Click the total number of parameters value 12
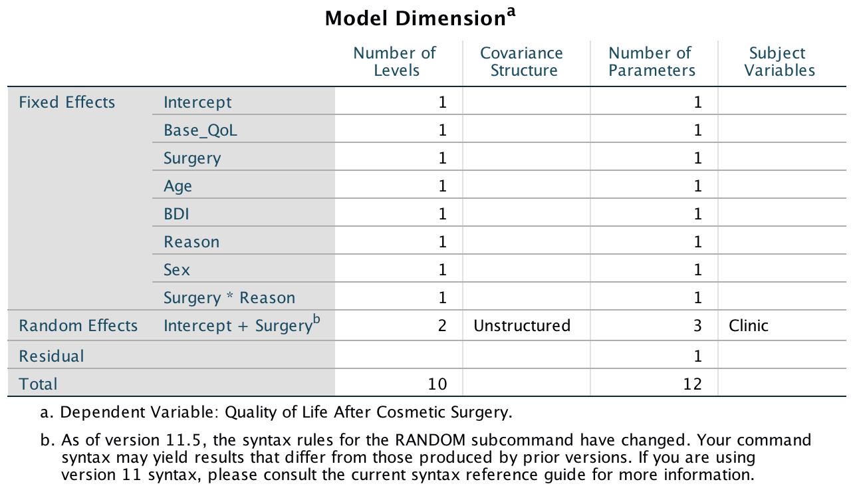The height and width of the screenshot is (504, 855). [x=692, y=384]
